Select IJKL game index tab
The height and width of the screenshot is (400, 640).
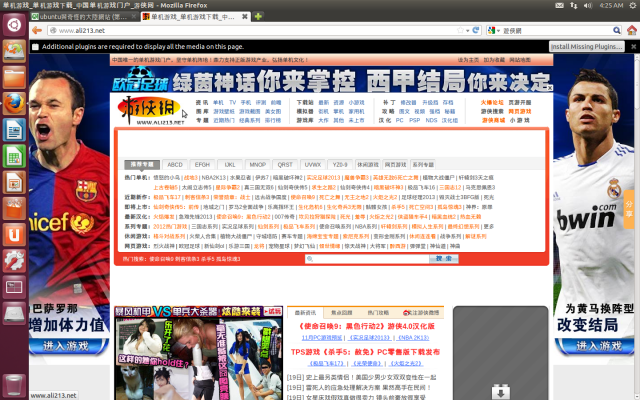click(230, 164)
